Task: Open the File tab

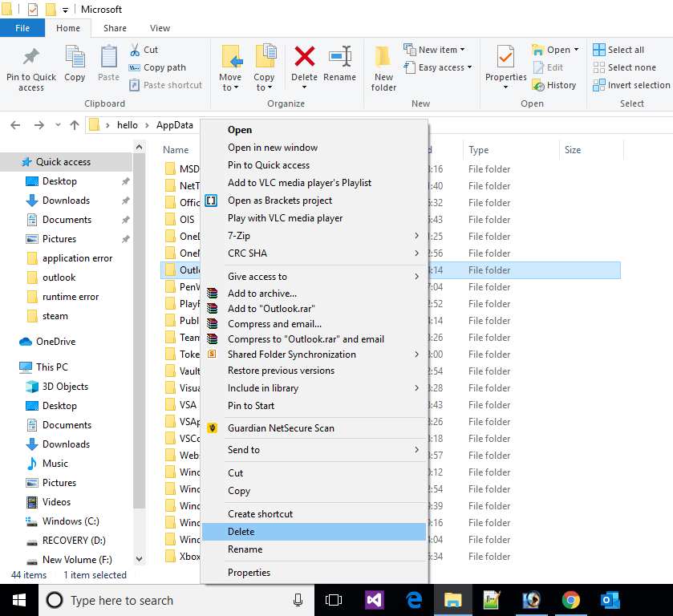Action: [x=22, y=28]
